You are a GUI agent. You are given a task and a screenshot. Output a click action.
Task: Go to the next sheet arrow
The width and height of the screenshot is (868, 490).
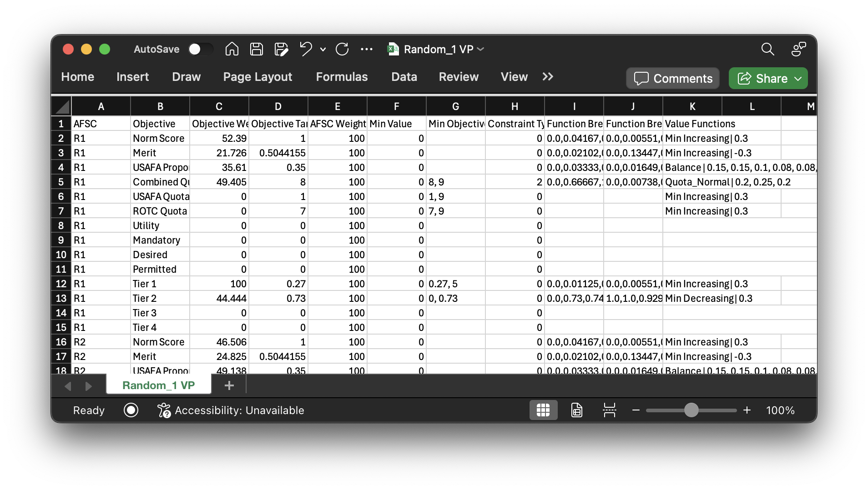click(x=89, y=386)
